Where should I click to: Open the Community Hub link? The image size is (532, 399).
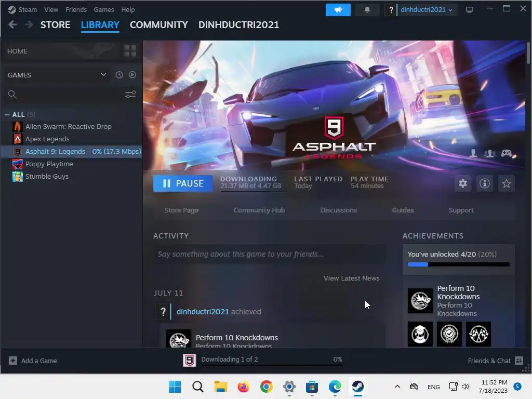pos(259,210)
